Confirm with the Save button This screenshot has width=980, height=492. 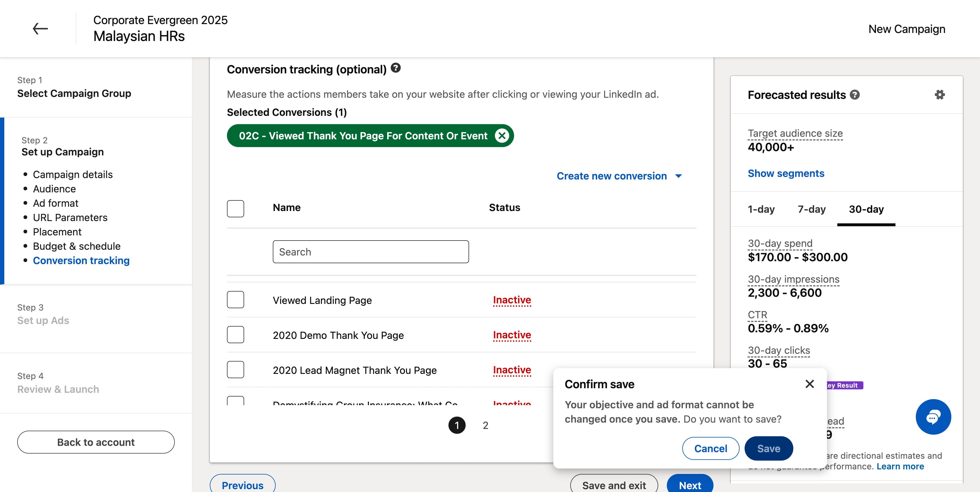tap(769, 449)
